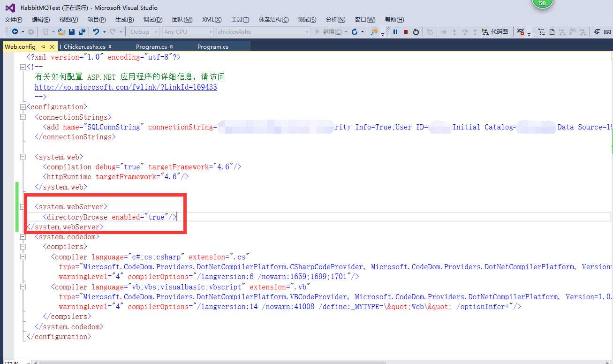This screenshot has height=364, width=613.
Task: Open the 分析(N) menu
Action: [x=335, y=20]
